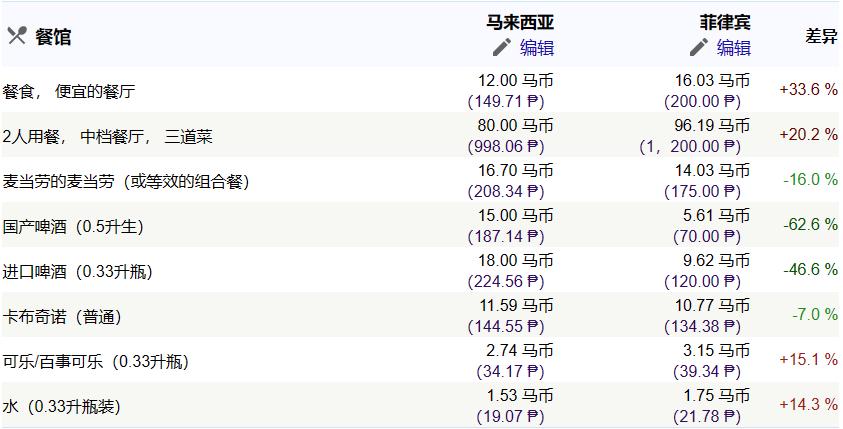Click Philippines price 10.77 马币

(713, 306)
